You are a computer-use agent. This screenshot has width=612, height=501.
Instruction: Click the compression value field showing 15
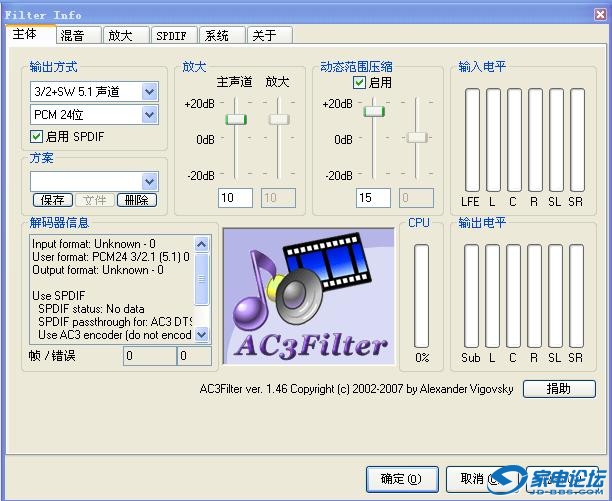click(x=373, y=198)
